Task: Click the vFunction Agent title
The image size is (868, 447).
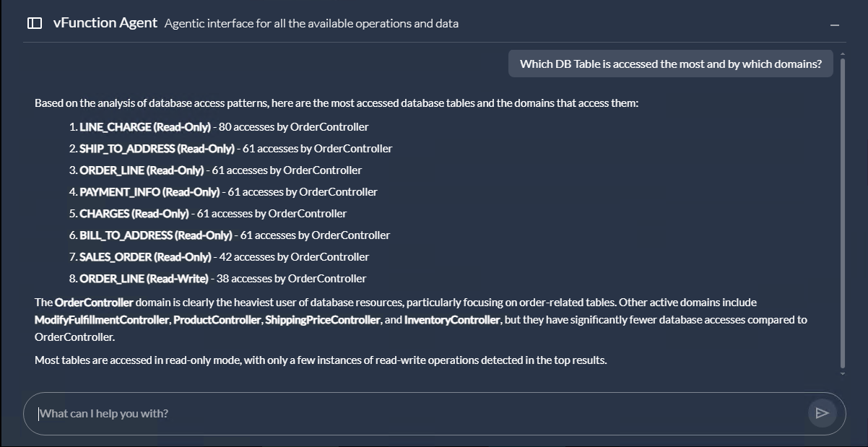Action: 105,23
